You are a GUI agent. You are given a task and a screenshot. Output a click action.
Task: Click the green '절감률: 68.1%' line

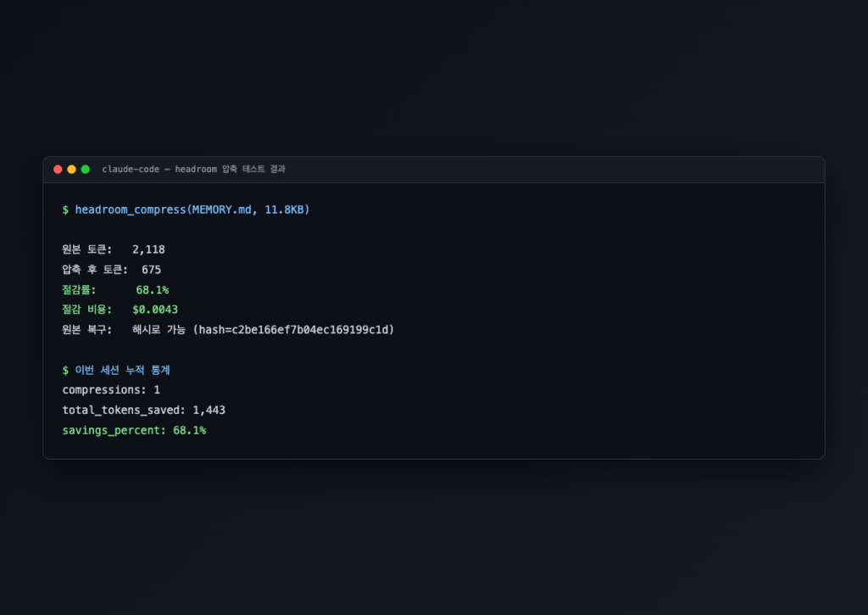(115, 290)
